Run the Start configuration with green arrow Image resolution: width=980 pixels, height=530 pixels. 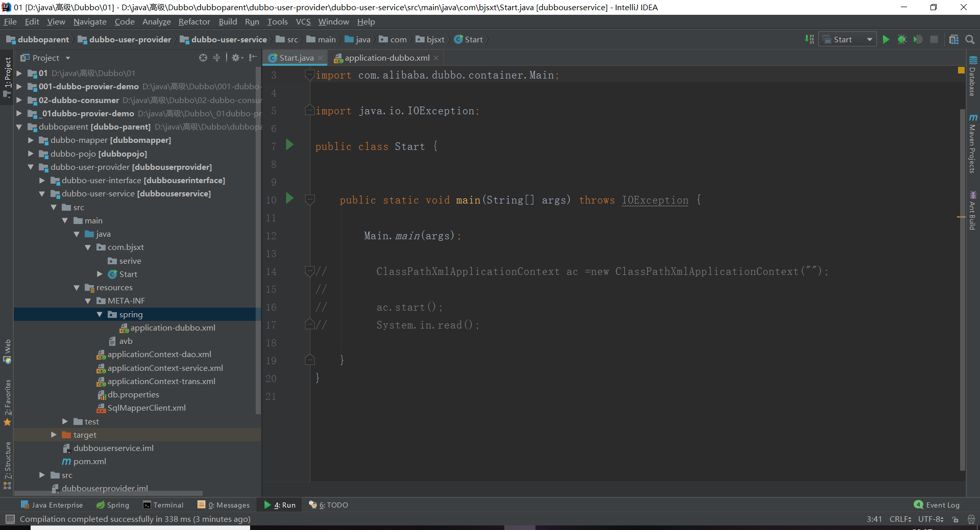coord(886,39)
